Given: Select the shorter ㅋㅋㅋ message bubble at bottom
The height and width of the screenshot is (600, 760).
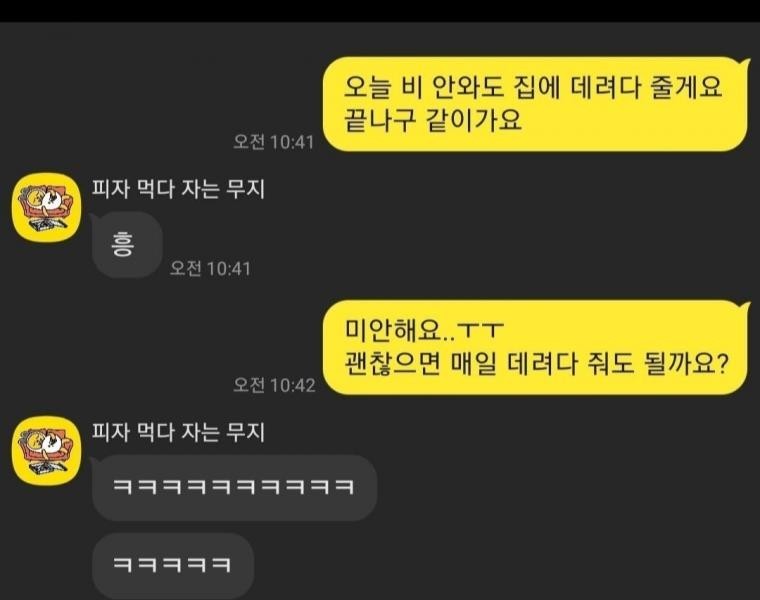Looking at the screenshot, I should (x=173, y=566).
